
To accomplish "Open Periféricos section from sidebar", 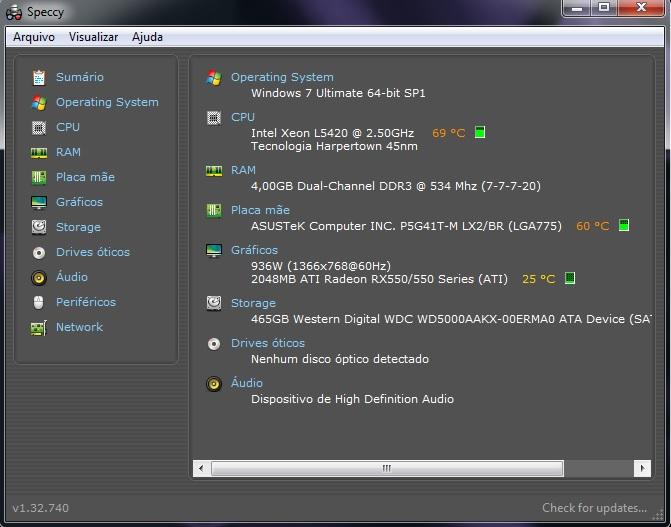I will tap(86, 302).
